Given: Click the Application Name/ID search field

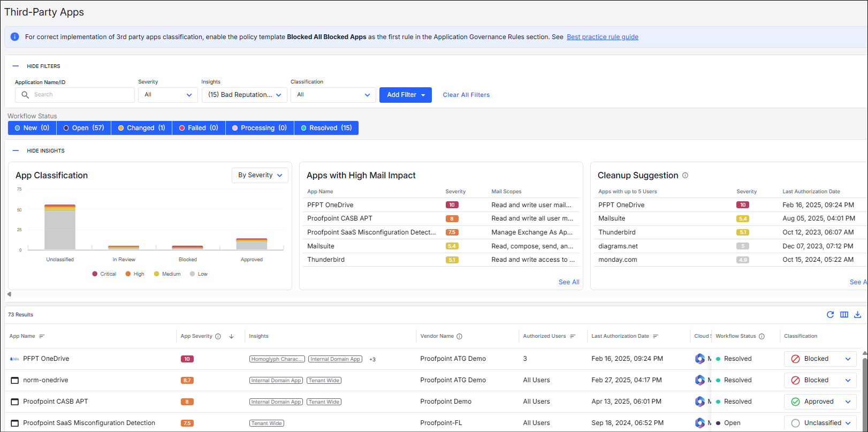Looking at the screenshot, I should [80, 95].
